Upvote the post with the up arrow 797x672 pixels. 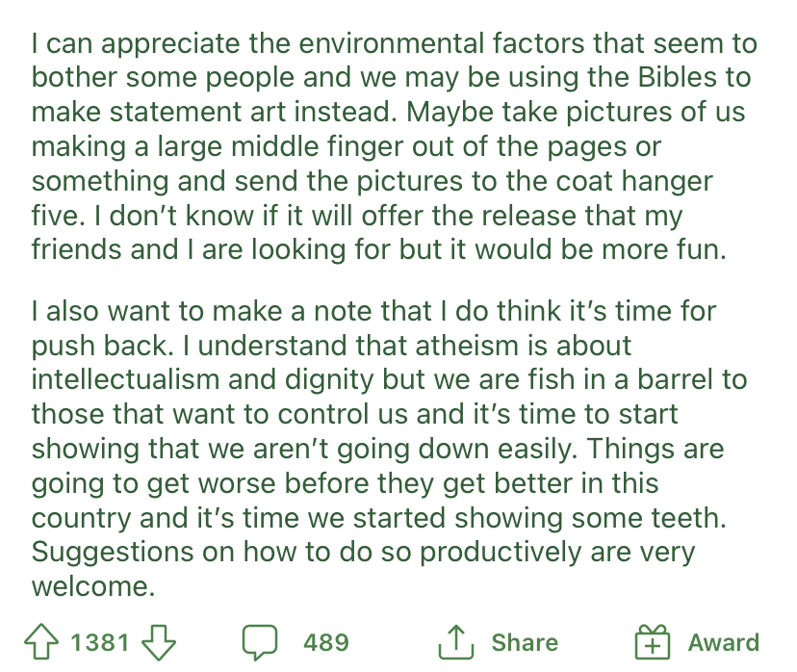click(x=41, y=642)
